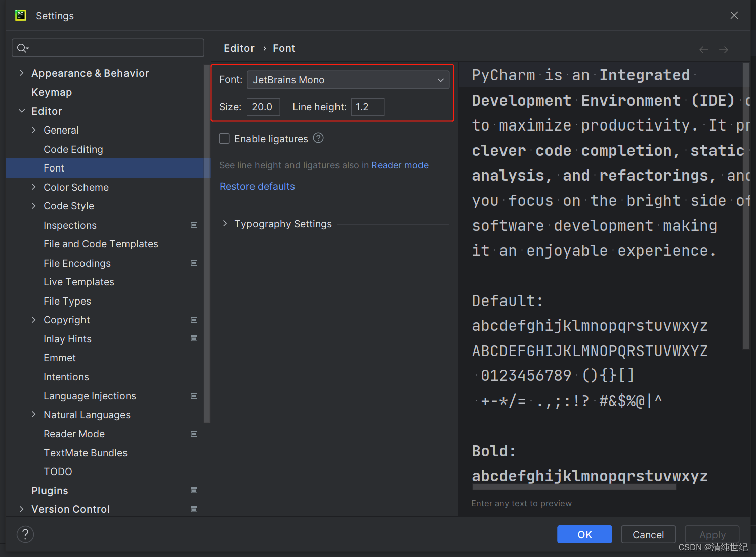Open Code Editing settings page

pyautogui.click(x=73, y=149)
